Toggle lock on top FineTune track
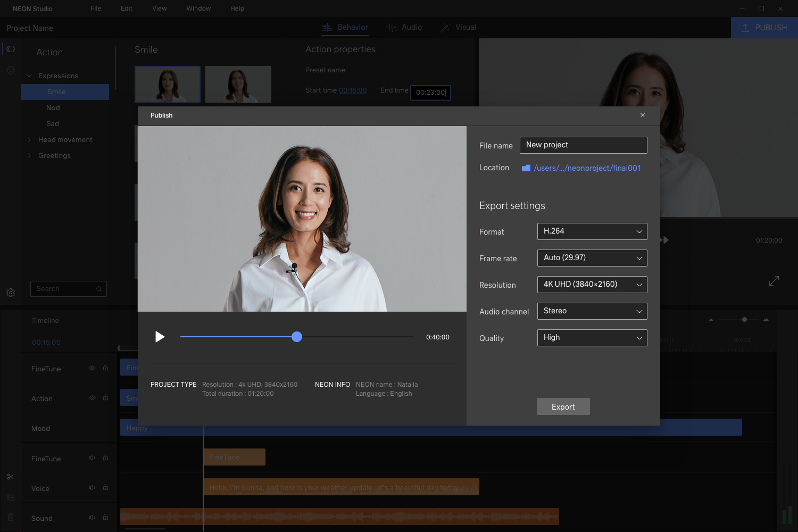 [105, 368]
